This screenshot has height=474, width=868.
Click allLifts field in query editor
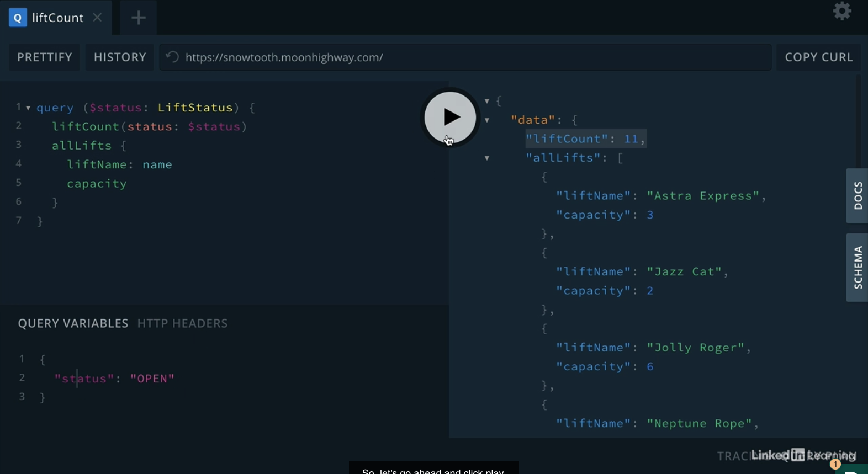pos(82,146)
